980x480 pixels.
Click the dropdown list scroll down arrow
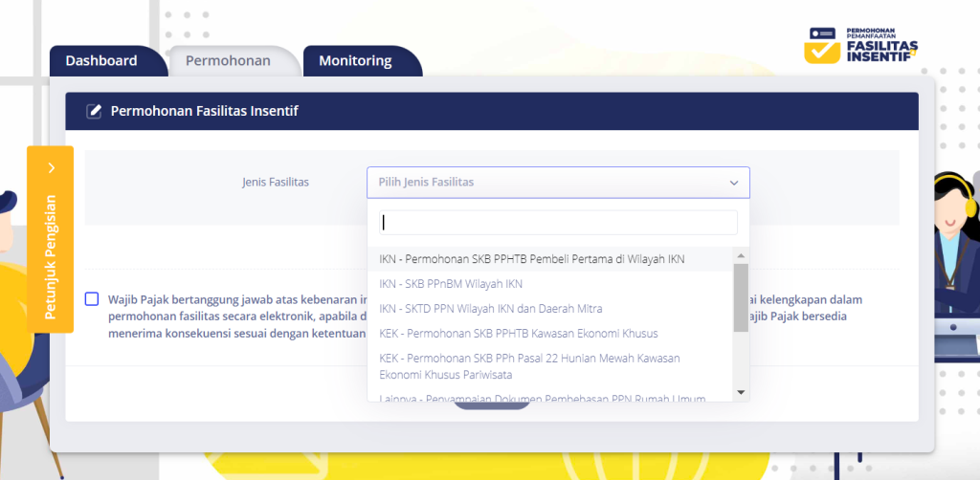point(740,392)
